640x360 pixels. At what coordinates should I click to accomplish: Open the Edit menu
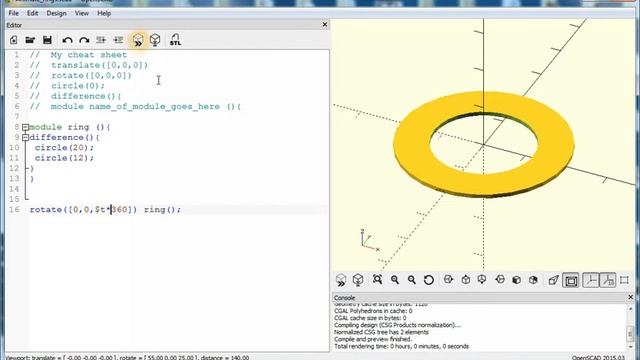[33, 13]
